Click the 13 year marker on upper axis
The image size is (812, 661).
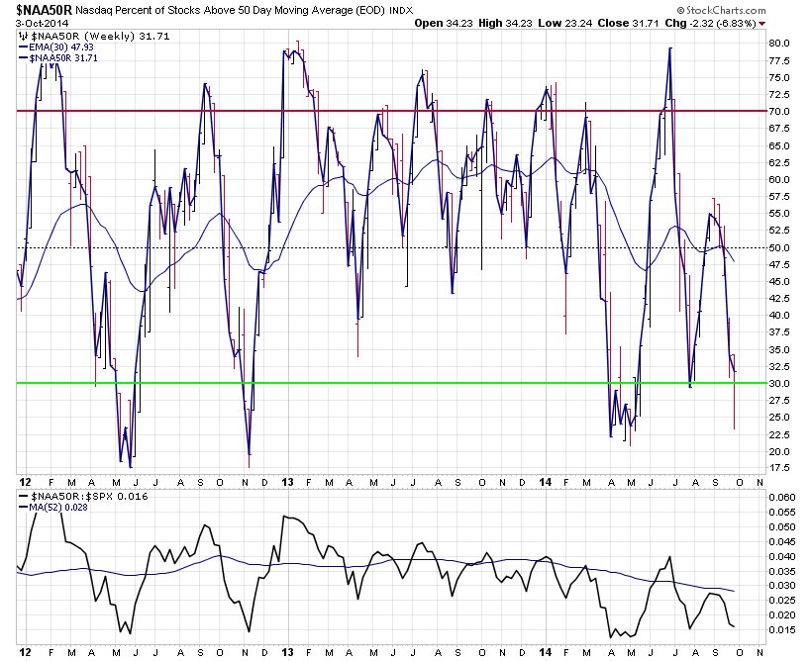pyautogui.click(x=288, y=483)
